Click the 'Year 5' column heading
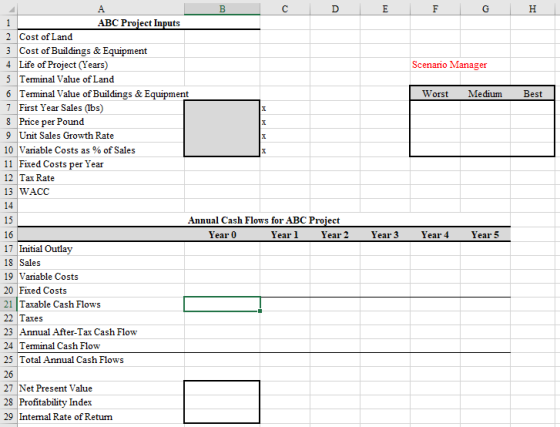Viewport: 560px width, 427px height. pos(485,235)
